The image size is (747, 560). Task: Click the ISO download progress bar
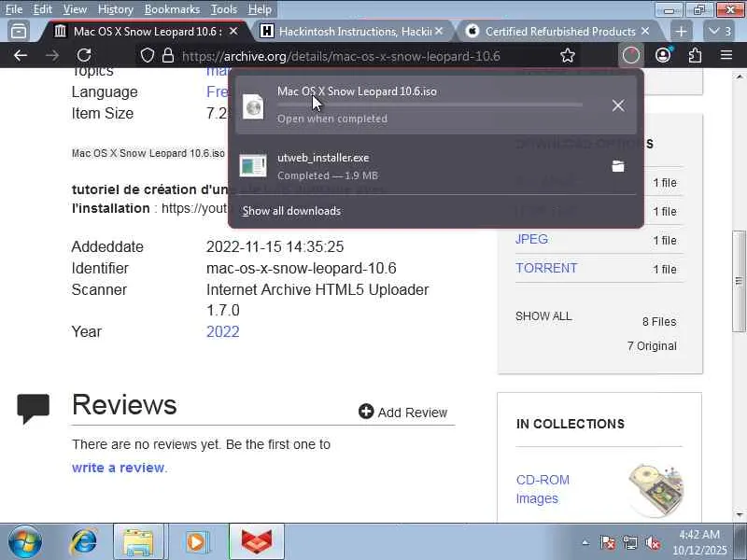click(430, 105)
